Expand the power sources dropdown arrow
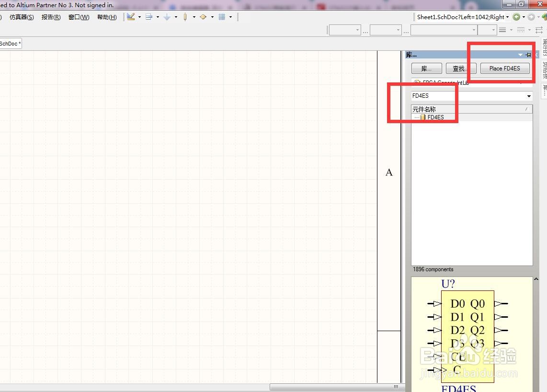Image resolution: width=547 pixels, height=392 pixels. tap(176, 17)
